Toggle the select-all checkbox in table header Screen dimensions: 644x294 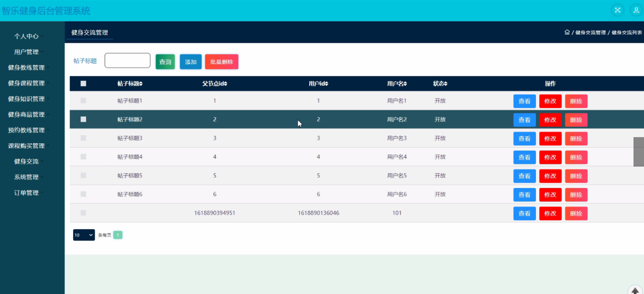[84, 84]
